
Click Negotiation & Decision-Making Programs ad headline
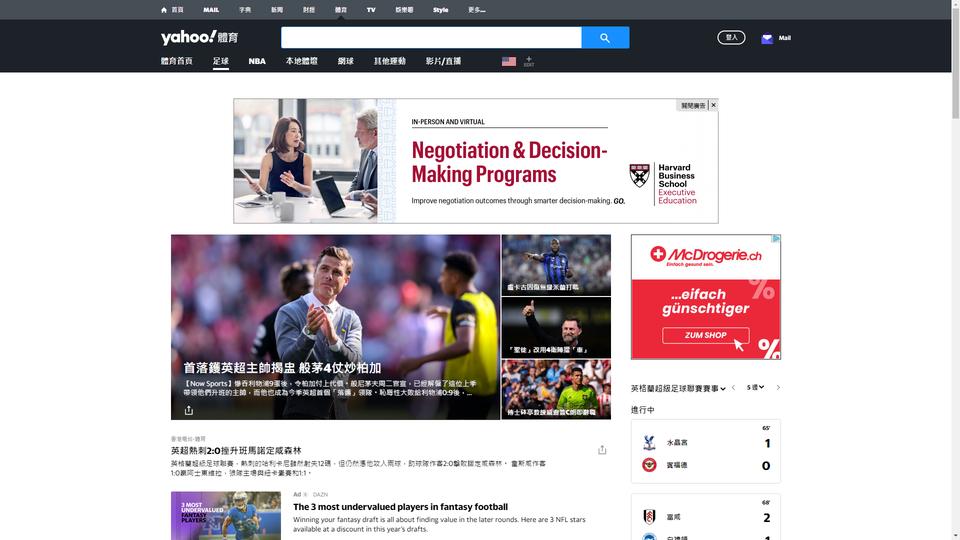tap(509, 162)
